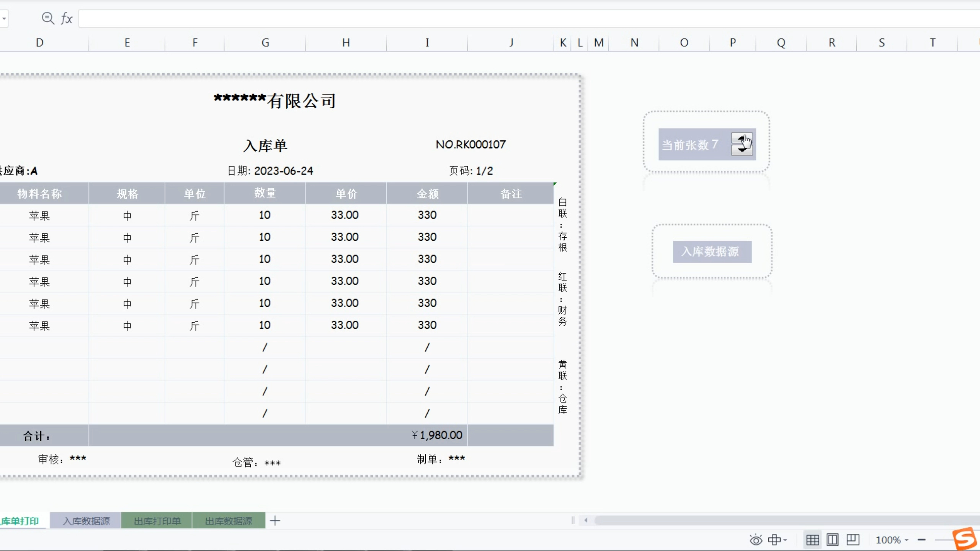Click the page number 1/2 cell
Viewport: 980px width, 551px height.
pos(484,171)
